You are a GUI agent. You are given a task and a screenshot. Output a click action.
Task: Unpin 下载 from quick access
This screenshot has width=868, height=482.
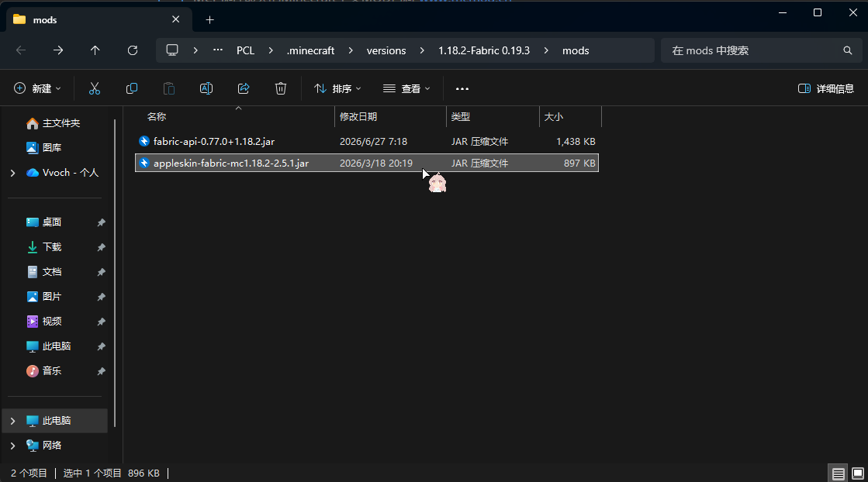[x=102, y=247]
